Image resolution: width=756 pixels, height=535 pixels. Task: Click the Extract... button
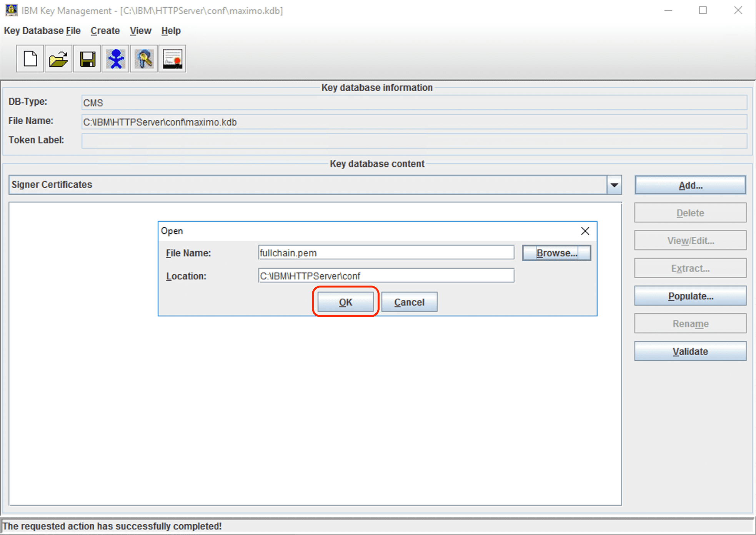(691, 268)
